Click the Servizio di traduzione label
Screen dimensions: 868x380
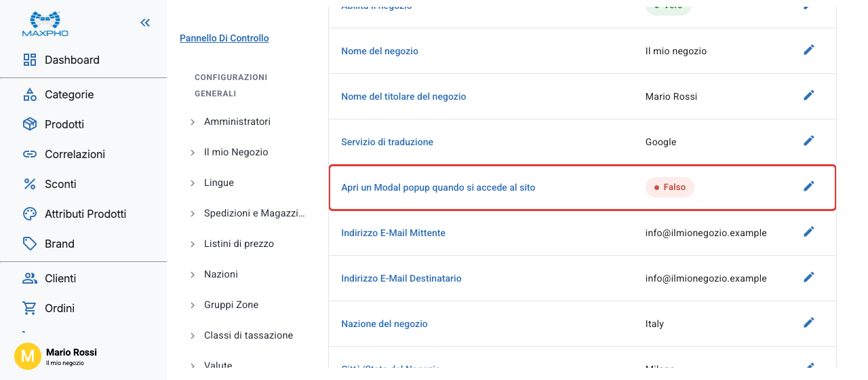point(387,142)
